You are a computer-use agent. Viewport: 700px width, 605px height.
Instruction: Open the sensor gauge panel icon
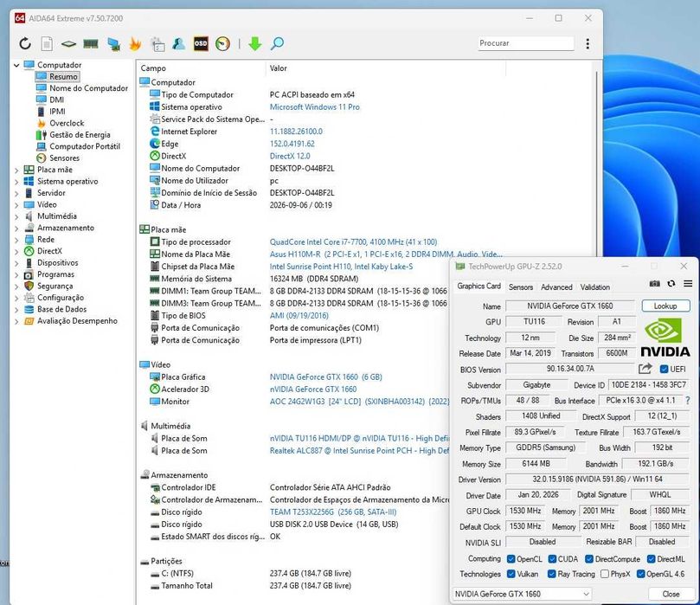click(222, 44)
